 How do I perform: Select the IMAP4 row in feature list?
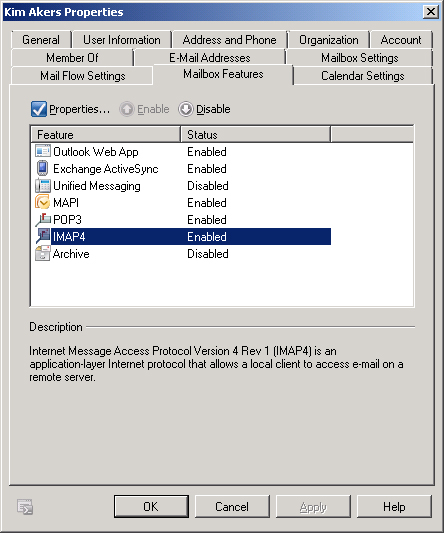point(183,237)
